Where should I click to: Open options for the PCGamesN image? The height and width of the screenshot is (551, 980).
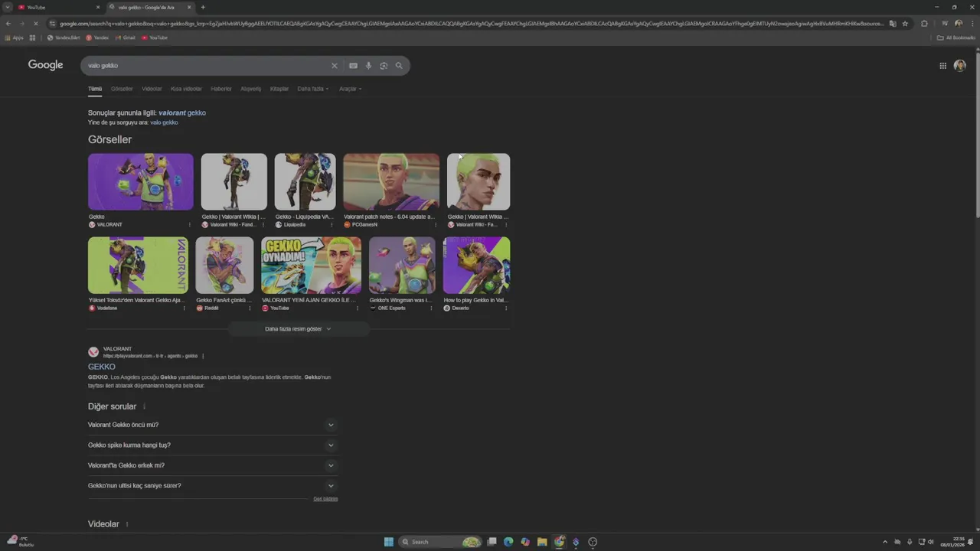pyautogui.click(x=436, y=225)
